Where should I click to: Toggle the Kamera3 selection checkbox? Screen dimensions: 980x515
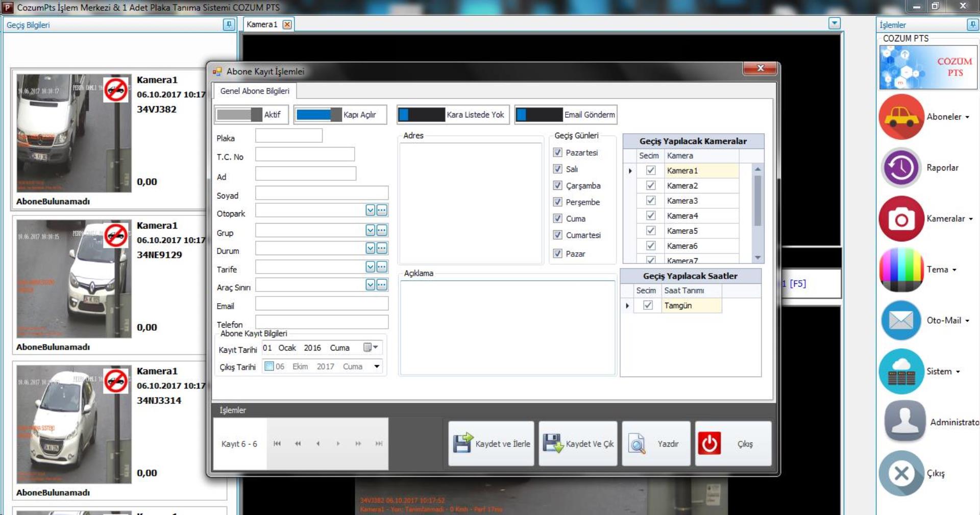(x=651, y=201)
